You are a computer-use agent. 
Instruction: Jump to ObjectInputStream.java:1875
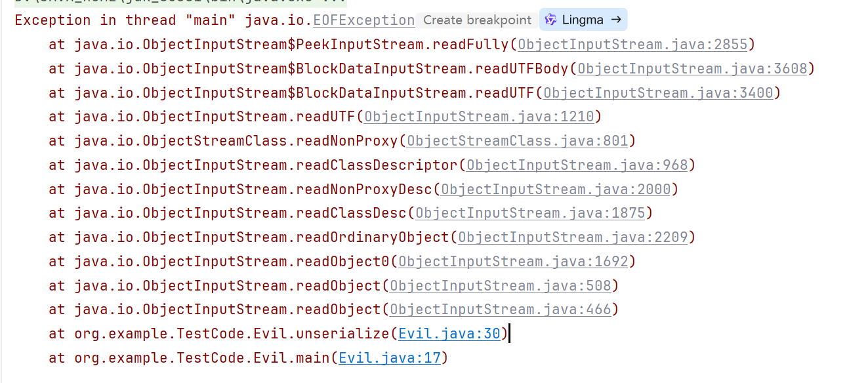pos(530,213)
